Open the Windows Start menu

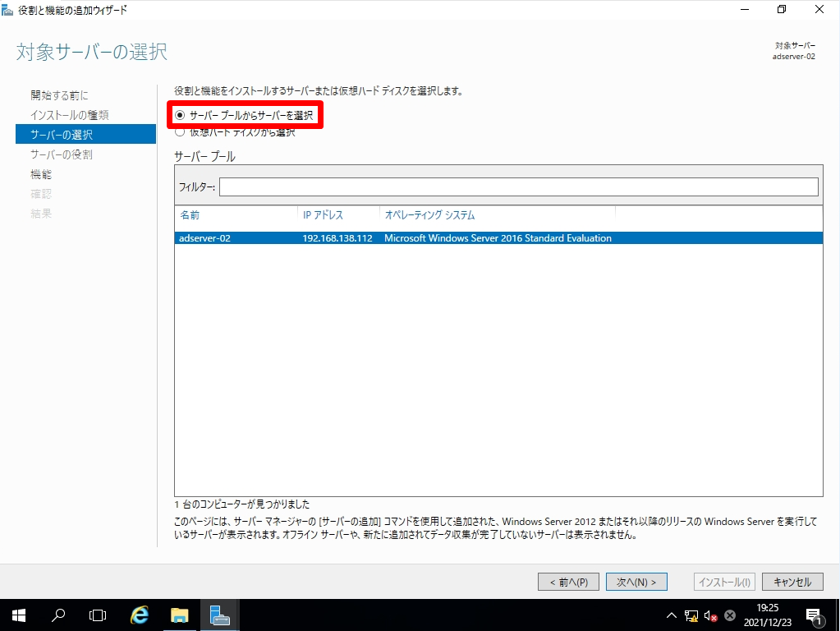pos(19,615)
